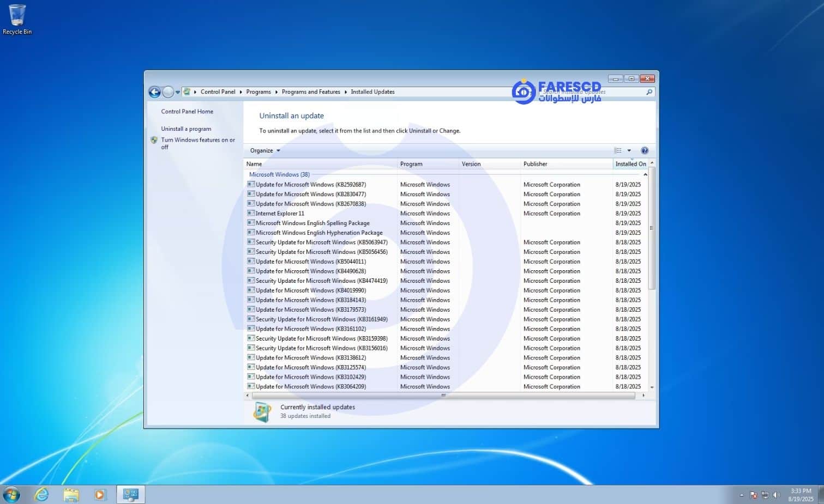Click the Help question mark icon
The width and height of the screenshot is (824, 504).
coord(645,150)
